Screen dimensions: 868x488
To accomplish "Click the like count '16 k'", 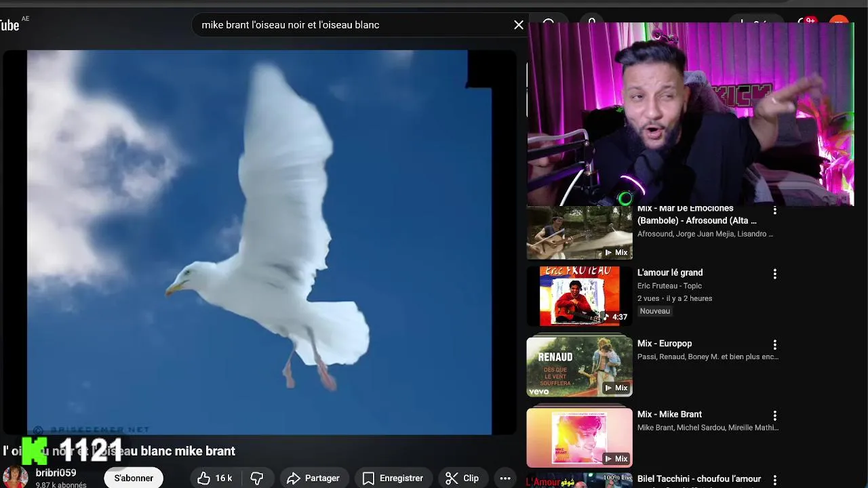I will tap(224, 479).
